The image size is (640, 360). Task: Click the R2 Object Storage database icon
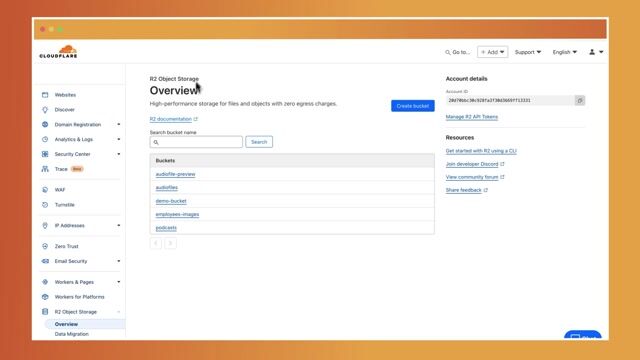(45, 312)
